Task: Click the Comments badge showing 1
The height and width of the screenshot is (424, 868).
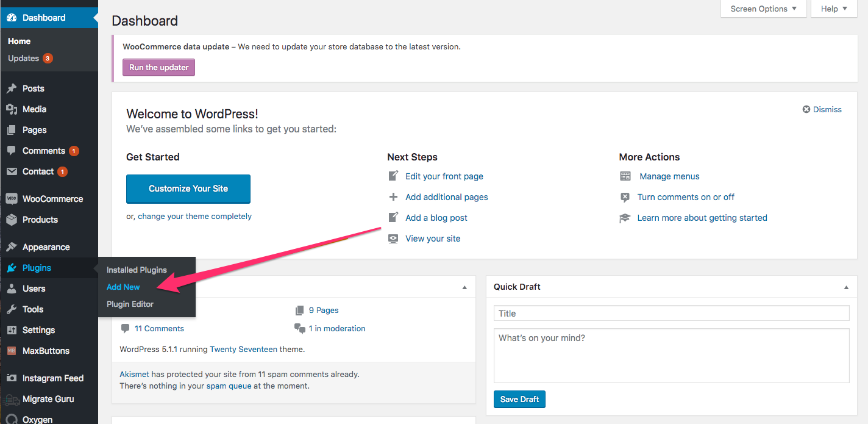Action: [74, 151]
